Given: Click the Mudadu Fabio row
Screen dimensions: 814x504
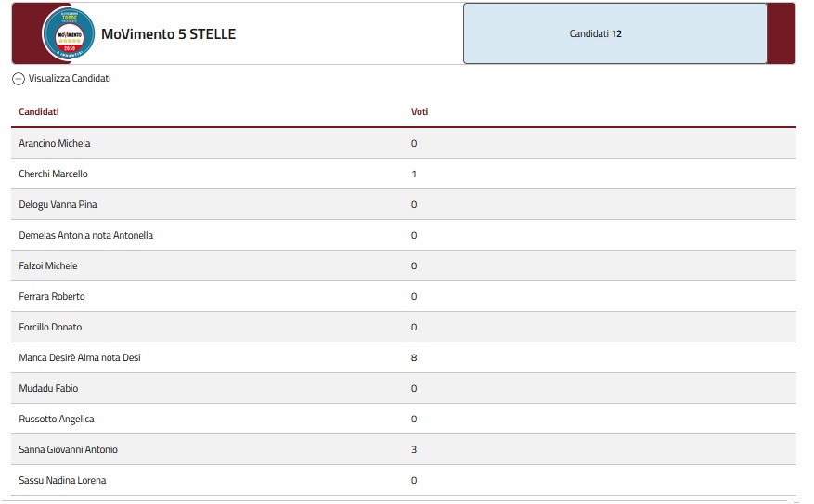Looking at the screenshot, I should [x=404, y=388].
